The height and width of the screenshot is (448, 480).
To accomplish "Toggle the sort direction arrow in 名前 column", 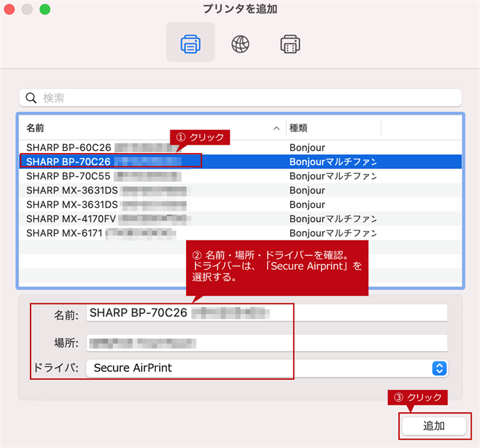I will (276, 128).
